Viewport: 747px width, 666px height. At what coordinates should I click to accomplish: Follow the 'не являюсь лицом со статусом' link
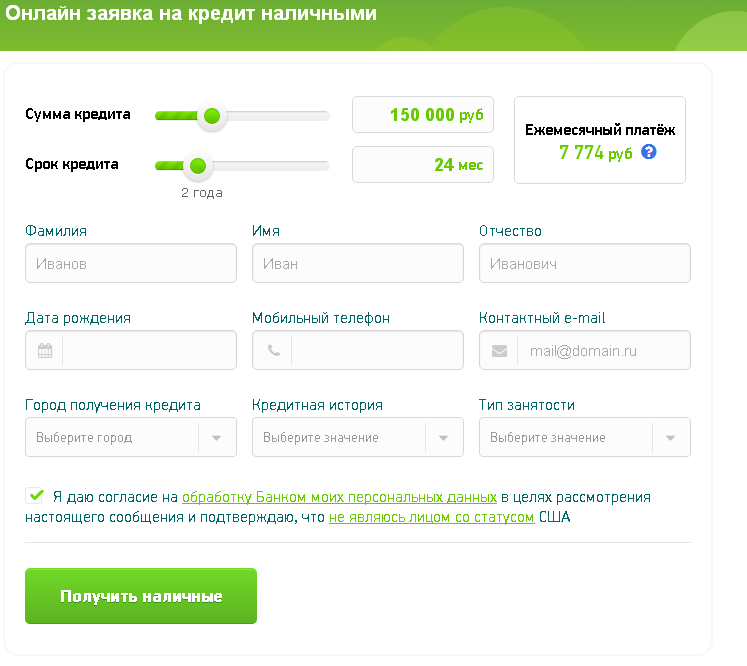(x=431, y=517)
